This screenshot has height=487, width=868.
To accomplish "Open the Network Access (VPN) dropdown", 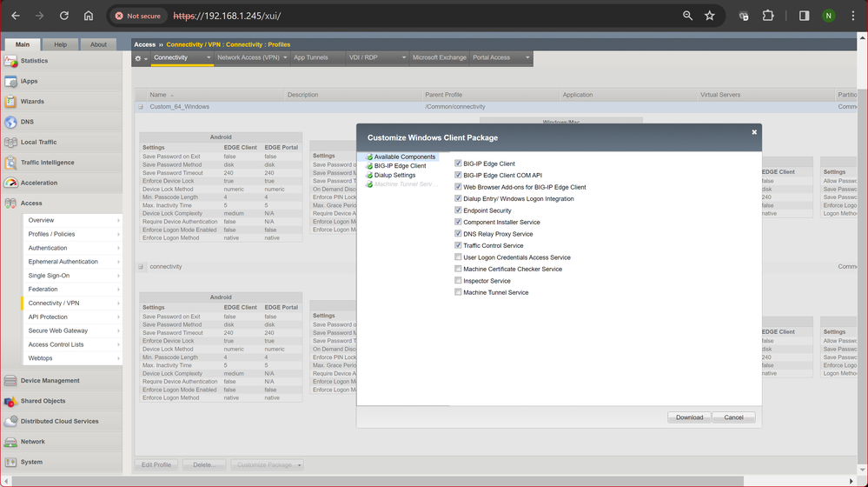I will click(251, 57).
